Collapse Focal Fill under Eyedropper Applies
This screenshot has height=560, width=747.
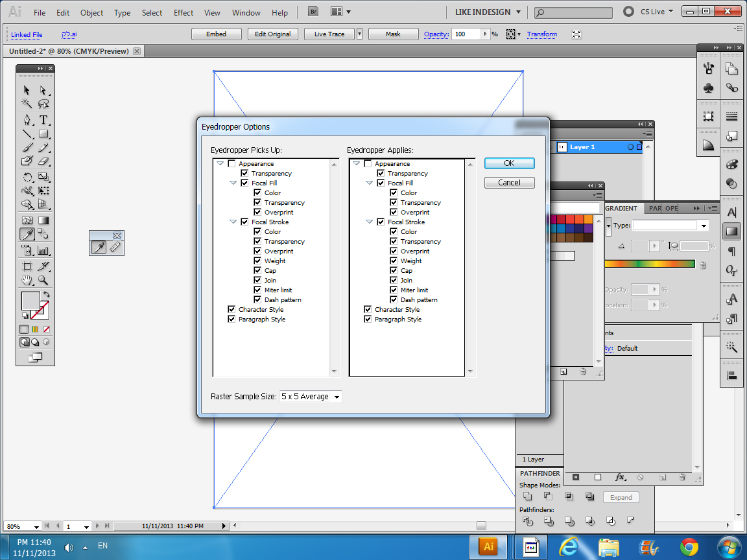click(x=370, y=183)
